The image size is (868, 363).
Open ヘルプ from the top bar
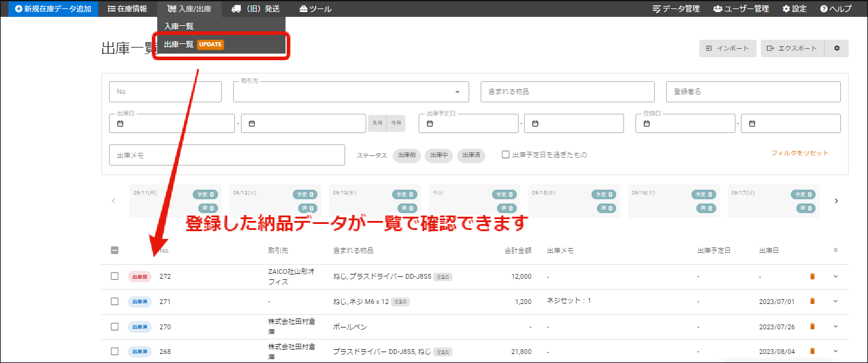coord(836,8)
